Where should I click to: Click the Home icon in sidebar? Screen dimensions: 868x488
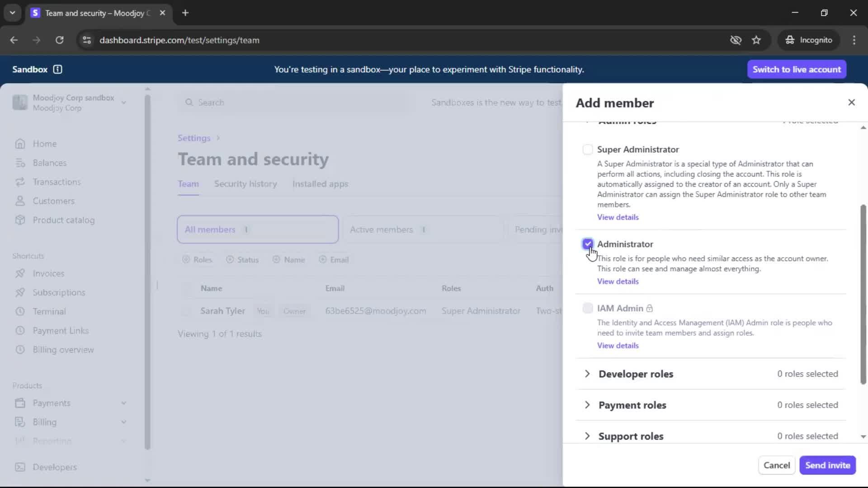pyautogui.click(x=20, y=144)
